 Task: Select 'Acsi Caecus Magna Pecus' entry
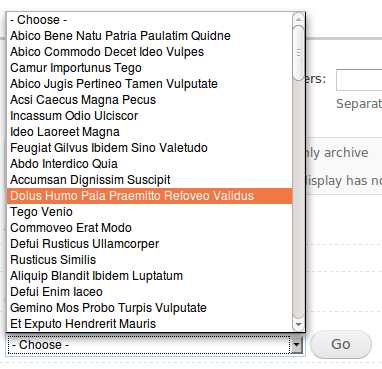(149, 100)
